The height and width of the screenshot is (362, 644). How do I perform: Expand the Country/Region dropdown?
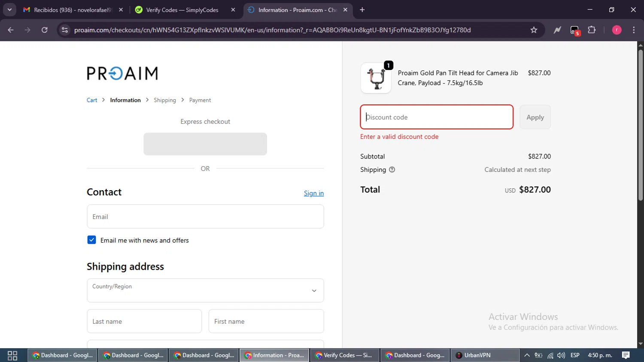[205, 291]
